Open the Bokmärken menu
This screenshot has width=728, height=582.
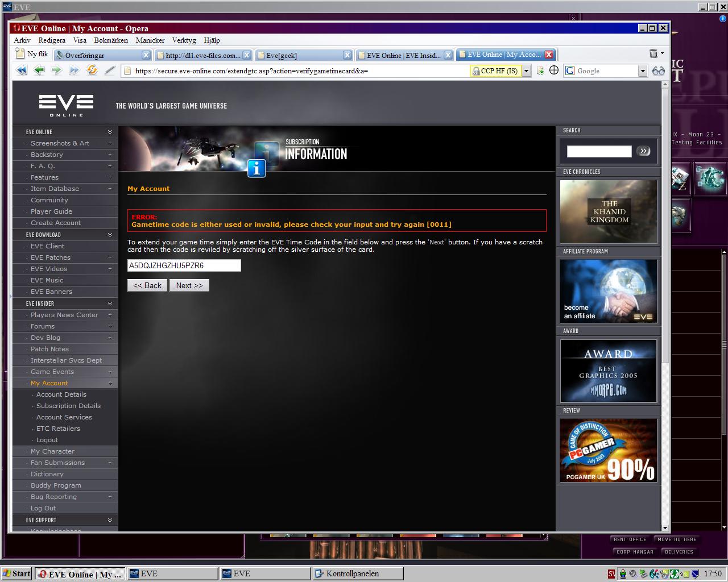pyautogui.click(x=111, y=40)
